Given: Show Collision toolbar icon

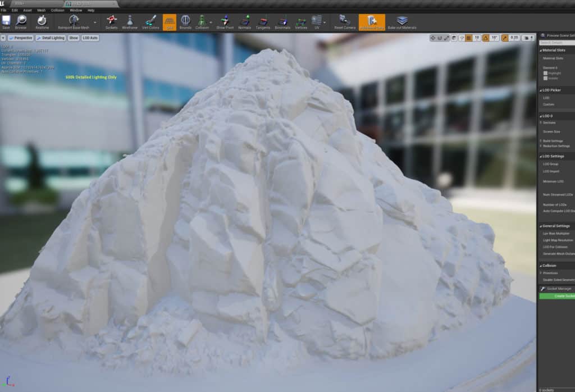Looking at the screenshot, I should tap(202, 22).
